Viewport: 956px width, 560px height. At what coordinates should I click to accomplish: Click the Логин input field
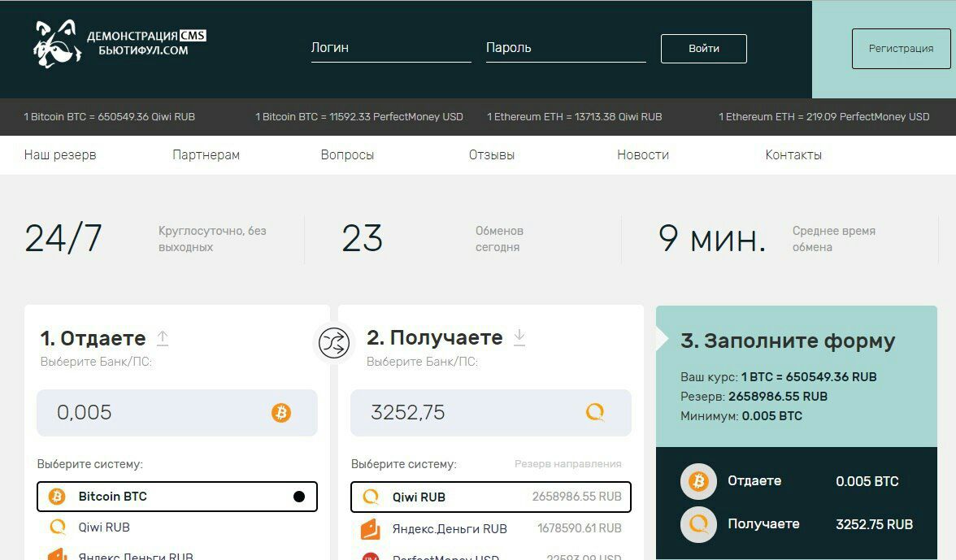391,47
